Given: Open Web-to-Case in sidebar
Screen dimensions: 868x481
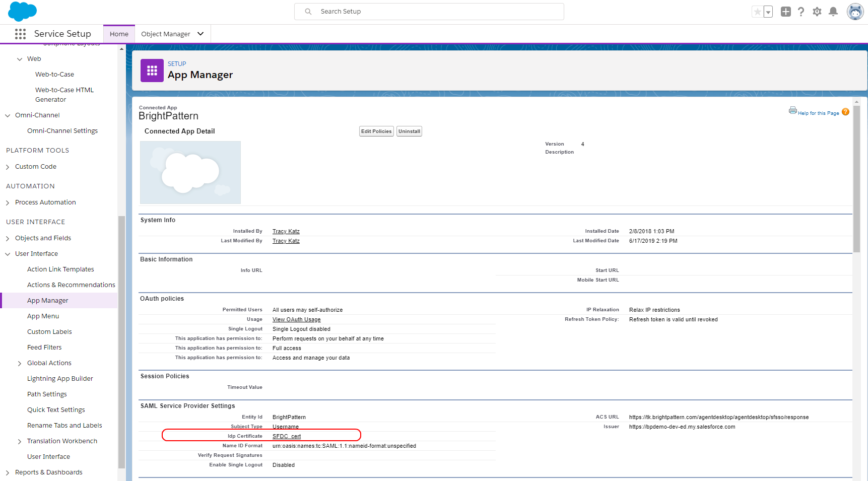Looking at the screenshot, I should [x=54, y=74].
